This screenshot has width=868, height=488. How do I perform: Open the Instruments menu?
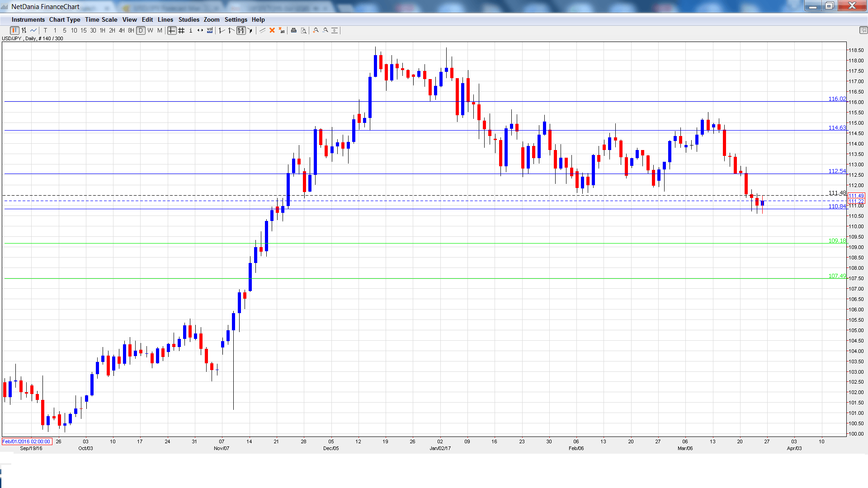click(x=28, y=19)
